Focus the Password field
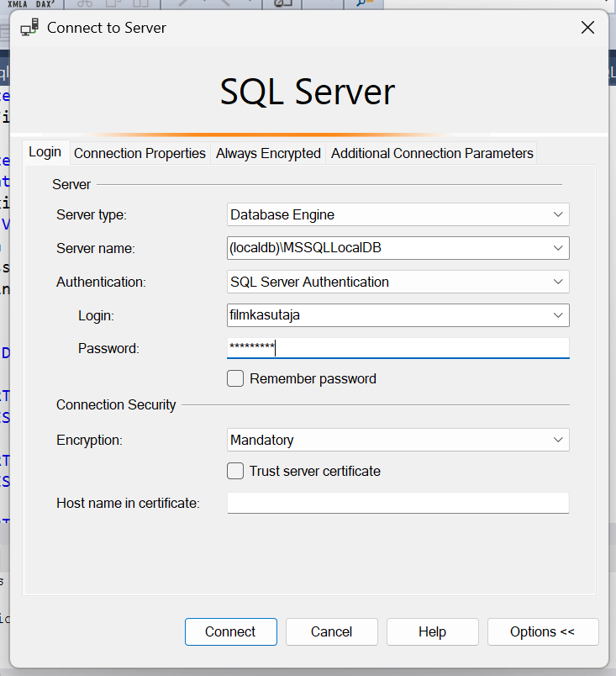Screen dimensions: 616x676 point(398,348)
